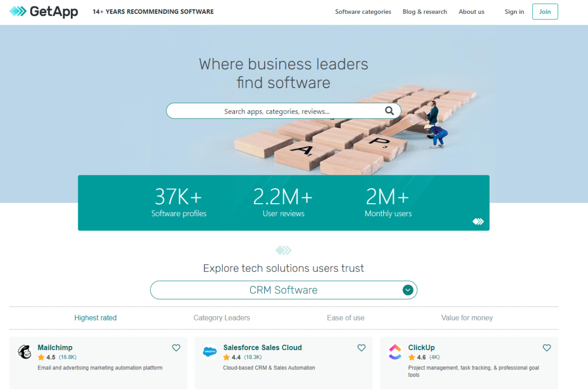588x391 pixels.
Task: Click 'Cloud-based CRM & Sales Automation' text
Action: pos(269,368)
